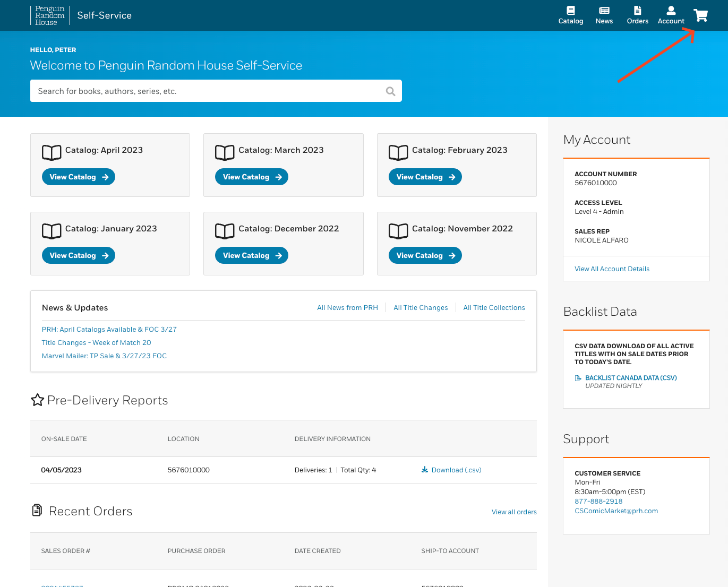Open All Title Changes link

[x=421, y=308]
